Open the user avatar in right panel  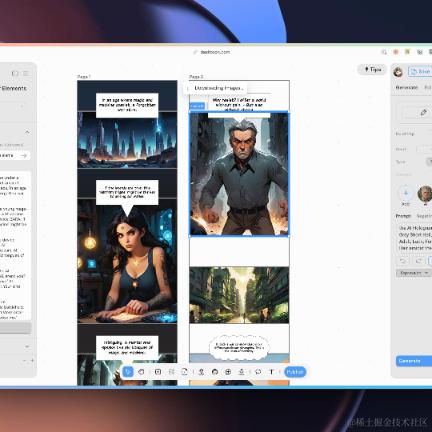point(398,72)
